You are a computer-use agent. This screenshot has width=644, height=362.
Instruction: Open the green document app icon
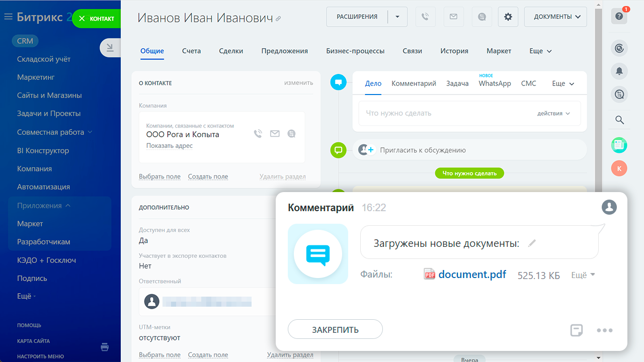619,146
